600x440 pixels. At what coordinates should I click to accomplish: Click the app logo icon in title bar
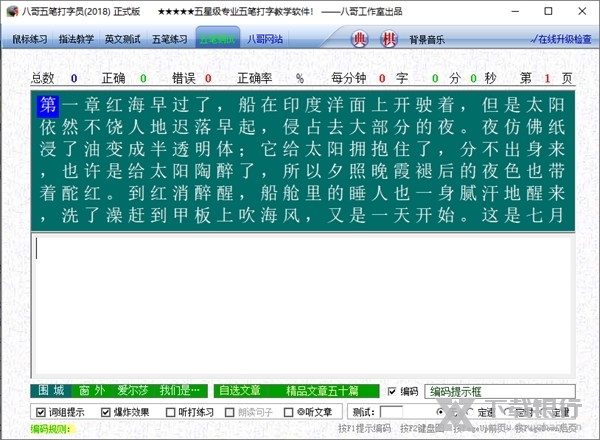point(12,11)
